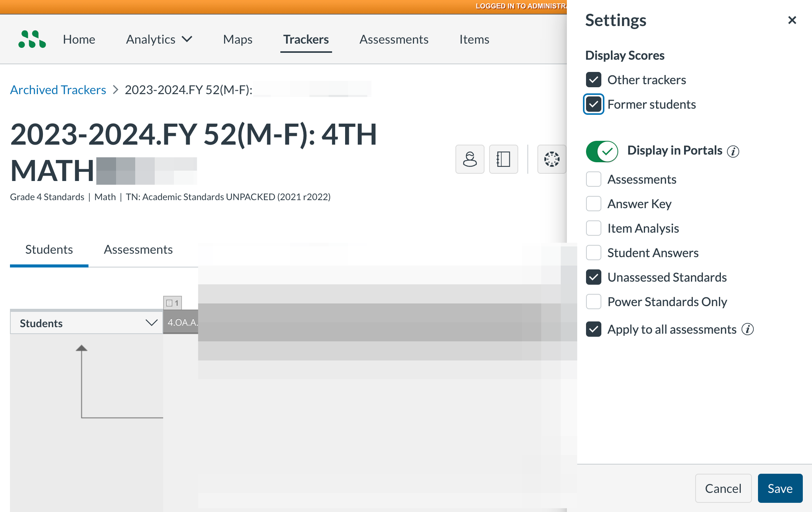812x512 pixels.
Task: Follow the Archived Trackers breadcrumb link
Action: [x=58, y=90]
